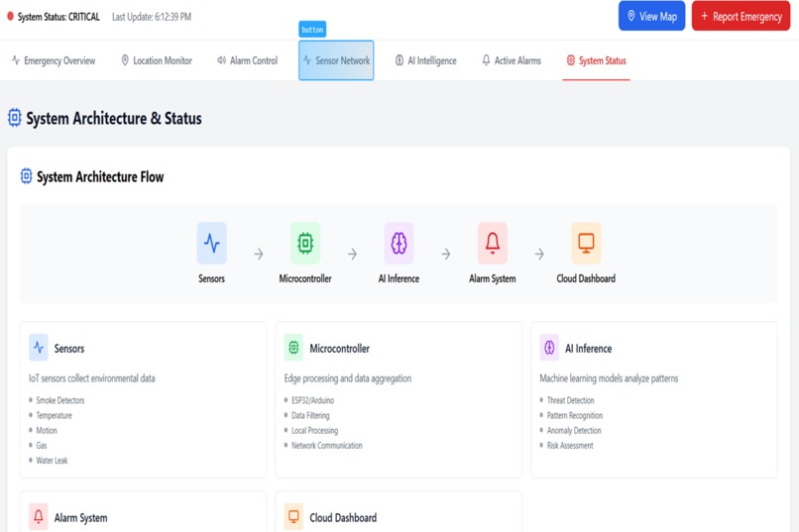Select the Microcontroller chip icon in the flow diagram
The image size is (799, 532).
tap(305, 243)
